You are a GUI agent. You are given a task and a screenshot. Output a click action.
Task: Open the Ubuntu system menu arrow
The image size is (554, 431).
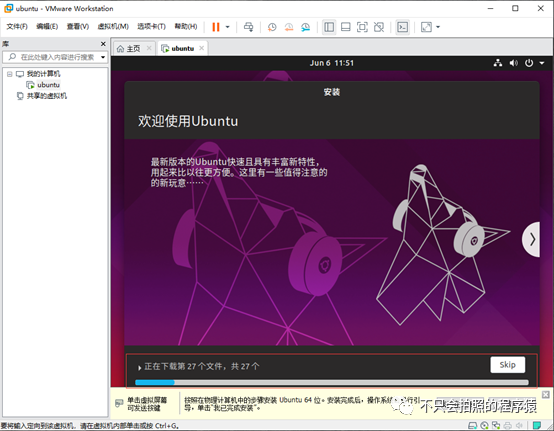(x=542, y=63)
